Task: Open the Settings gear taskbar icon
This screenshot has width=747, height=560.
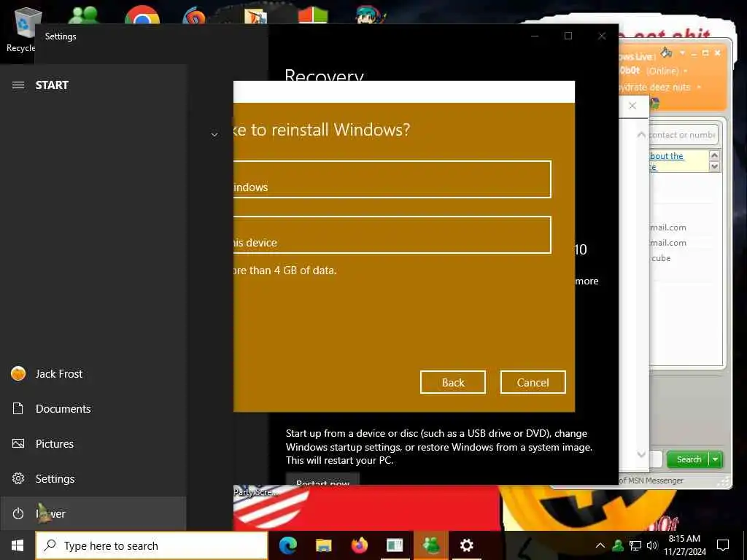Action: coord(466,545)
